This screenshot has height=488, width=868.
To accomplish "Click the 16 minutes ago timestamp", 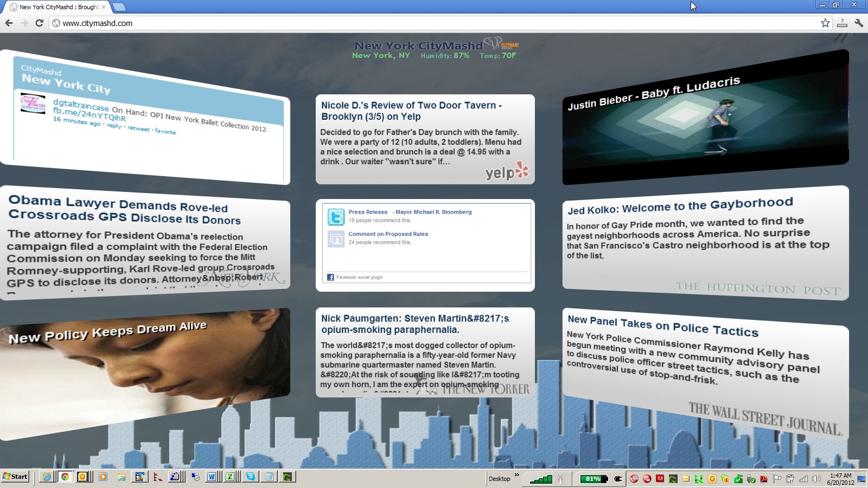I will tap(76, 121).
